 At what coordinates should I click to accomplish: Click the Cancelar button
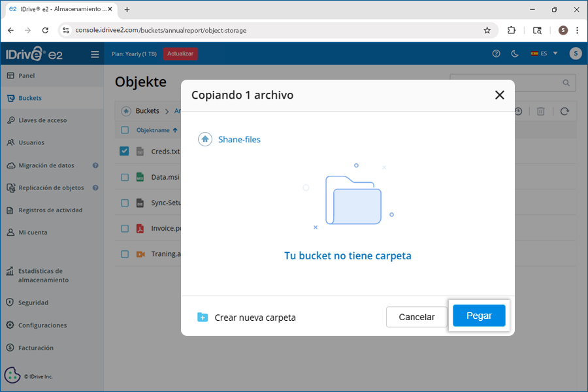416,317
